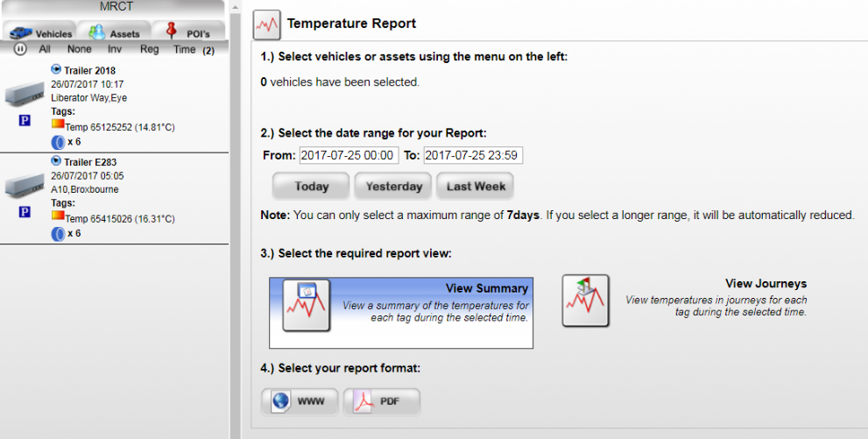Screen dimensions: 868x439
Task: Click the tyre icon under Trailer E283
Action: coord(58,233)
